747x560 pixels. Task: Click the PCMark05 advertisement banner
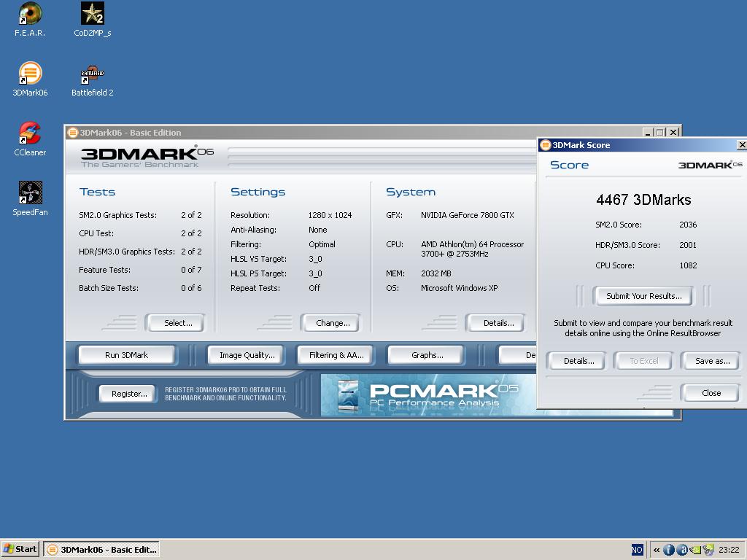point(429,394)
